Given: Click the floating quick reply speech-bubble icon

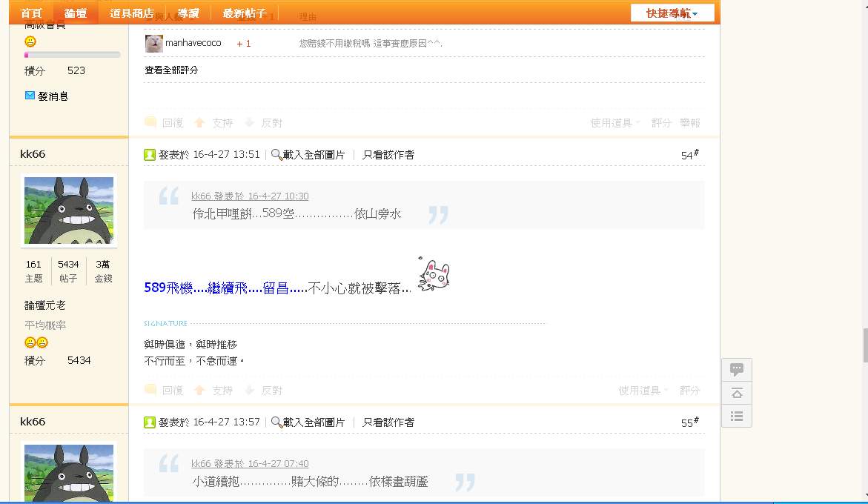Looking at the screenshot, I should pyautogui.click(x=737, y=370).
